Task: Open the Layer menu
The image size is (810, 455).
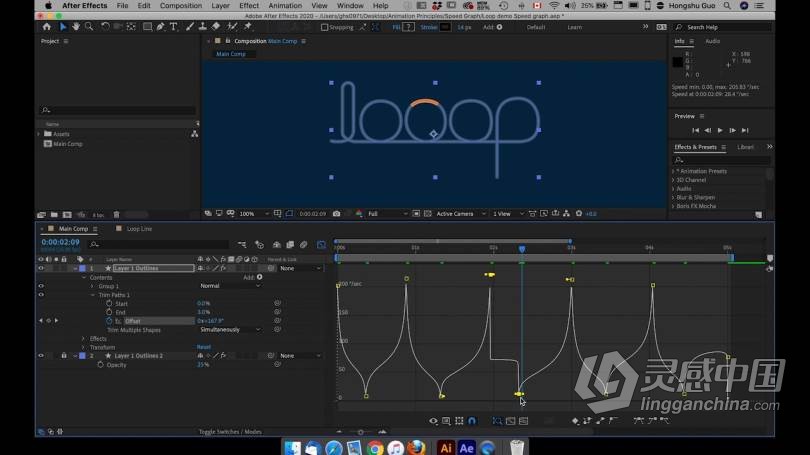Action: (220, 6)
